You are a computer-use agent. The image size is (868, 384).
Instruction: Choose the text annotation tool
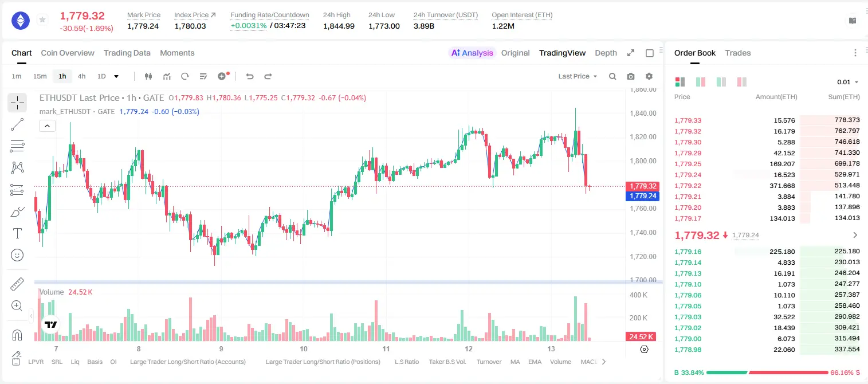(17, 233)
